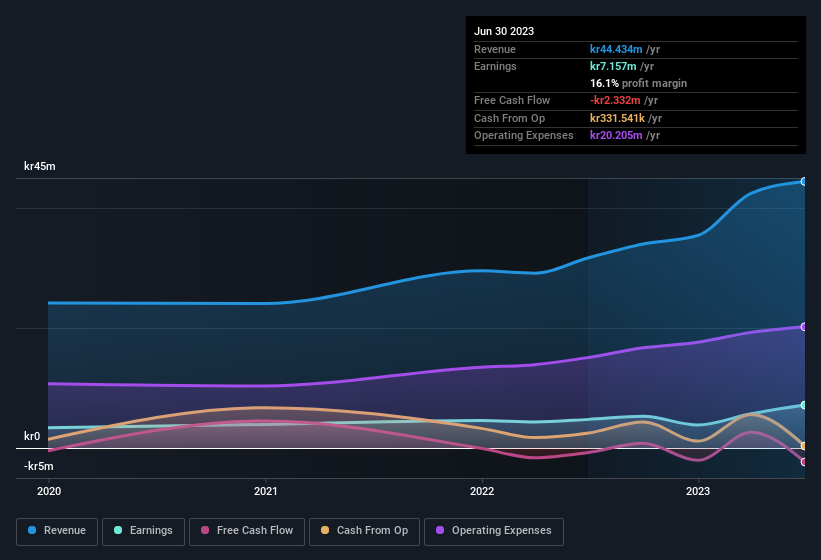Click the -kr5m y-axis label
This screenshot has width=821, height=560.
(x=38, y=466)
